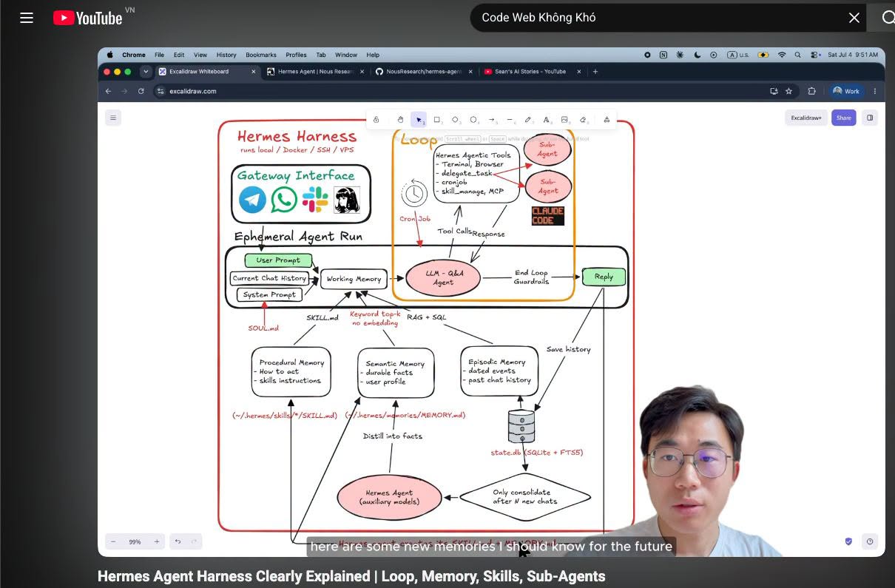This screenshot has width=895, height=588.
Task: Open the Excalidraw main menu
Action: pyautogui.click(x=113, y=118)
